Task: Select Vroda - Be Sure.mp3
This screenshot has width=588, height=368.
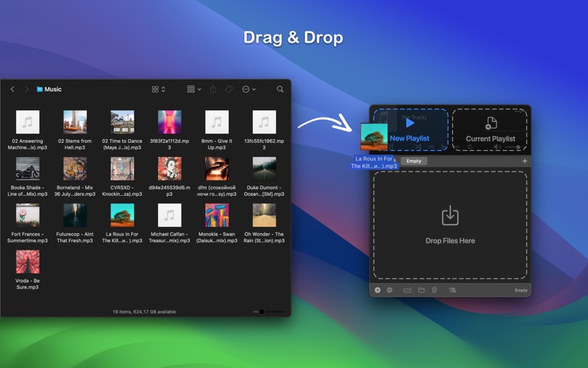Action: [x=27, y=269]
